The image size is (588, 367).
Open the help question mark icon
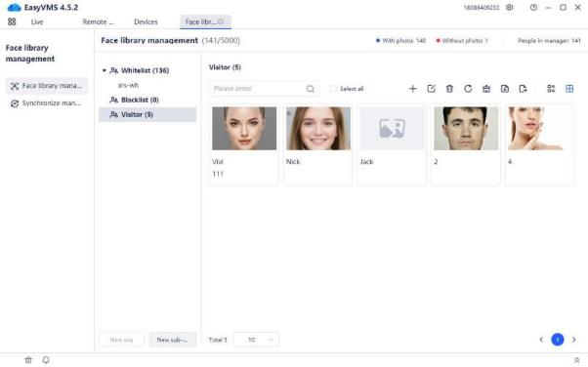coord(533,7)
